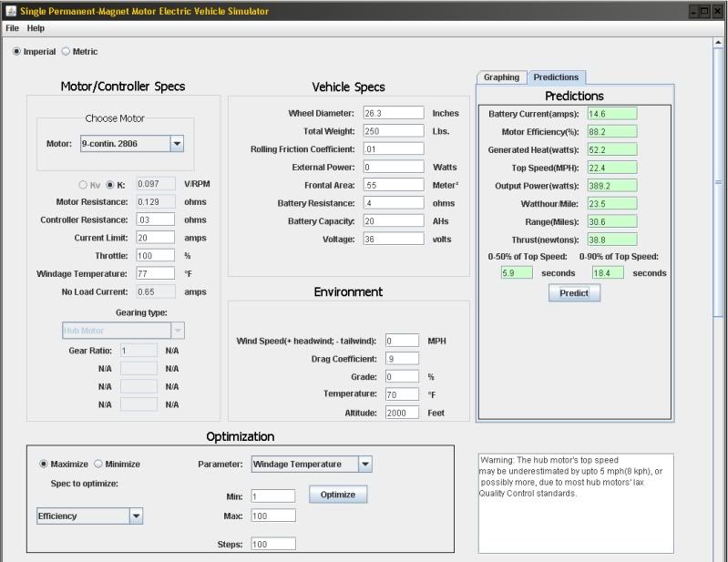Open the Help menu
The width and height of the screenshot is (728, 562).
click(36, 29)
